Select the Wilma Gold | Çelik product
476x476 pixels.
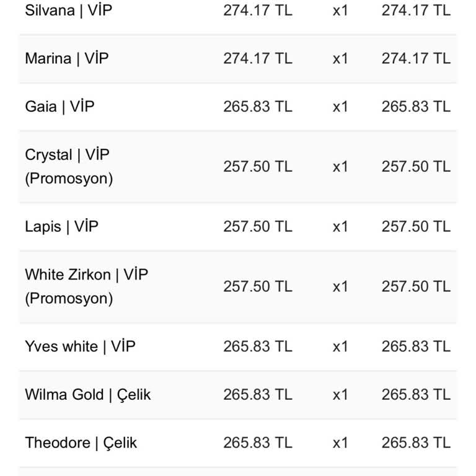tap(88, 395)
